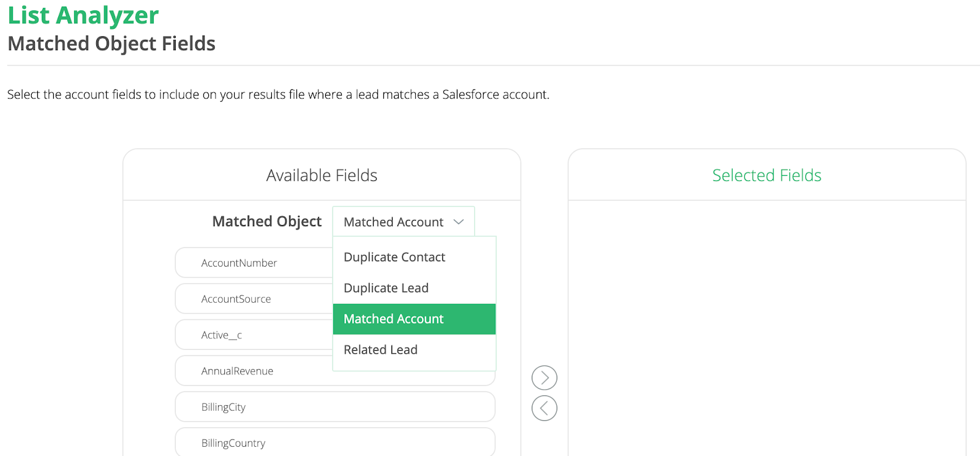Choose Duplicate Contact from the dropdown list
The height and width of the screenshot is (456, 980).
[414, 257]
